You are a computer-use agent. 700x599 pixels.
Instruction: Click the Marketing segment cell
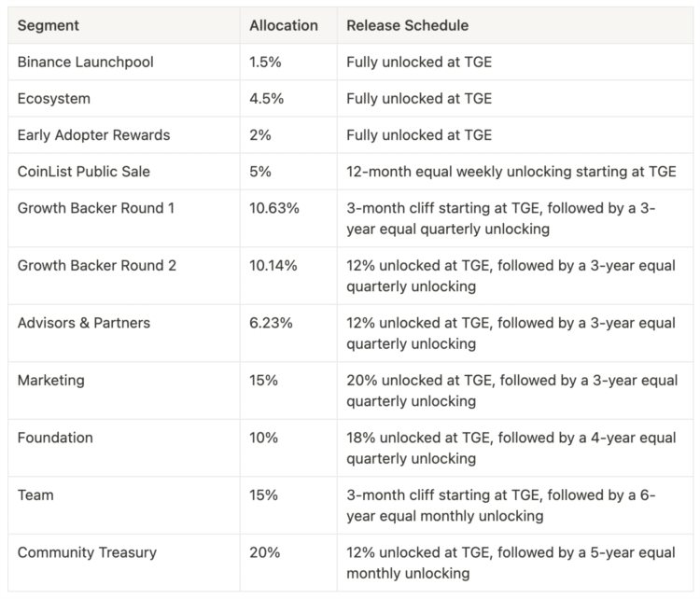[50, 381]
